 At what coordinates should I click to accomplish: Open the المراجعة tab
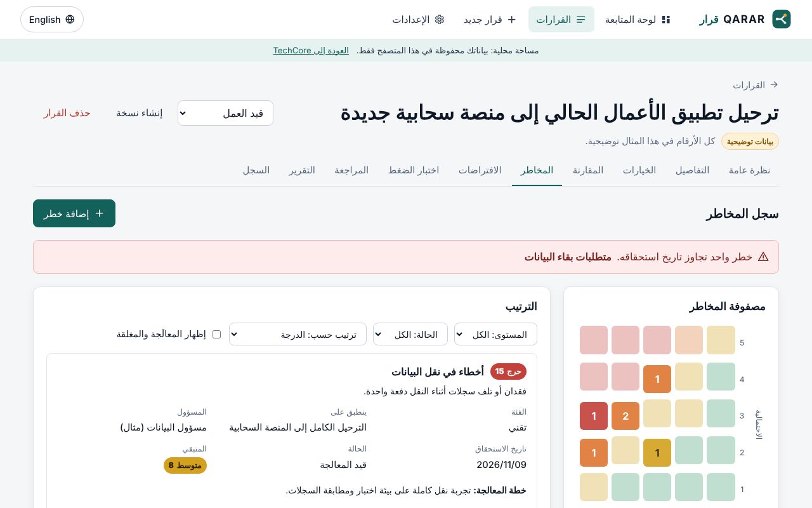pyautogui.click(x=351, y=170)
